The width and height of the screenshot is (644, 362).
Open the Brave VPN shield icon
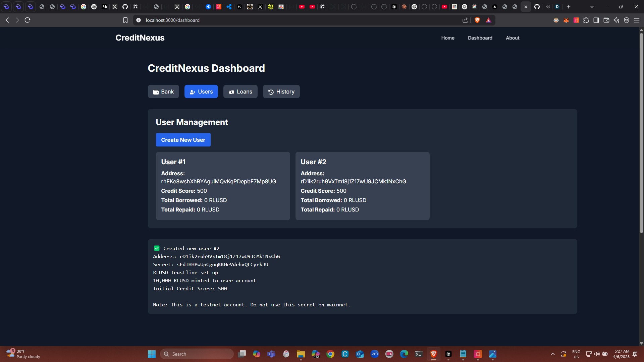[626, 20]
